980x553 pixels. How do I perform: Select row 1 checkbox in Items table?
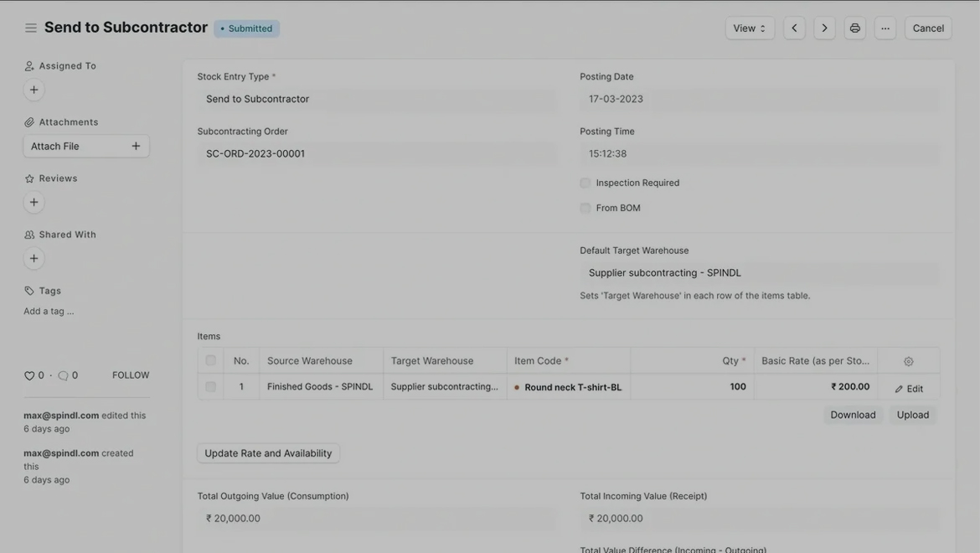coord(210,387)
